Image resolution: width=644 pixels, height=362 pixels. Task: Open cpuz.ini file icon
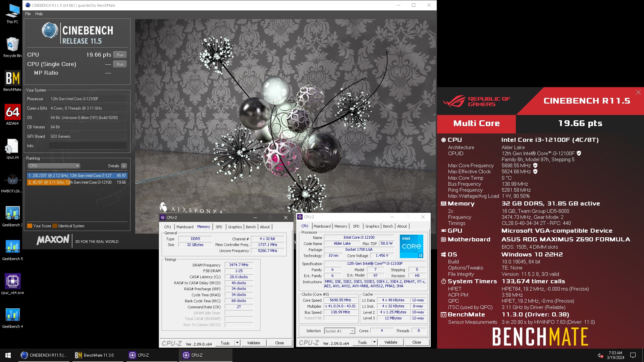click(12, 148)
